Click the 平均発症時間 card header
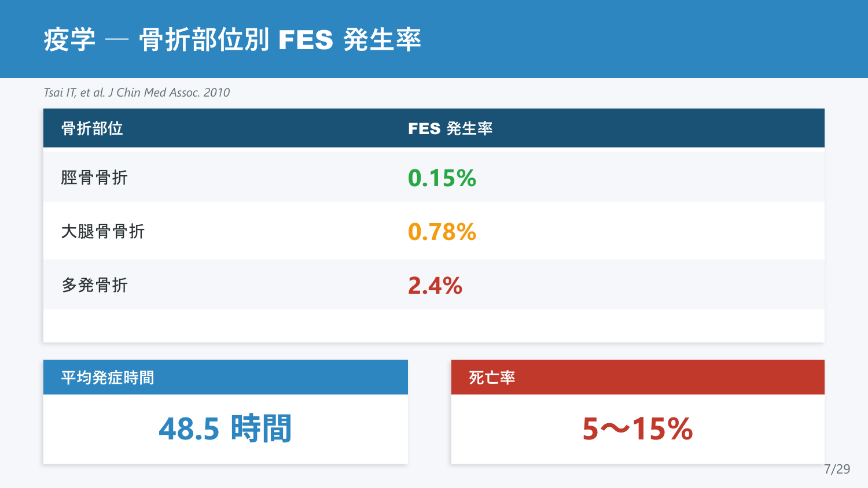 226,378
